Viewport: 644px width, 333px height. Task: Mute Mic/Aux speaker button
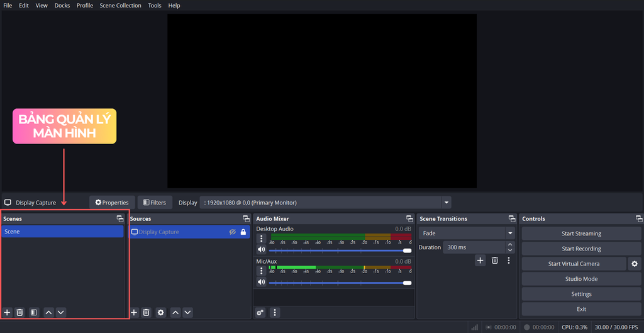click(261, 281)
